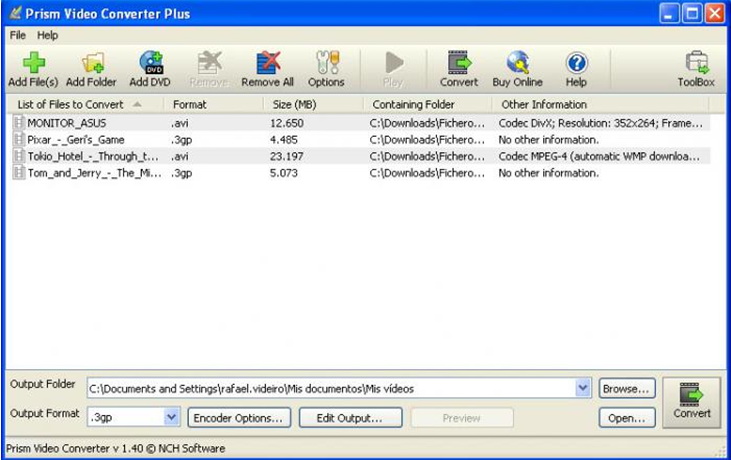The width and height of the screenshot is (731, 460).
Task: Open the Buy Online globe icon
Action: (518, 62)
